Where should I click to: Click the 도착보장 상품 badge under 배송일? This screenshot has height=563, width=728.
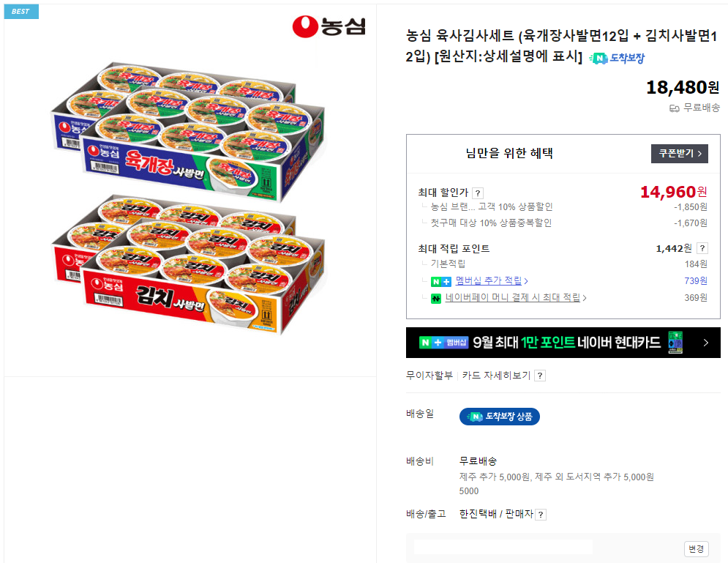[x=500, y=416]
